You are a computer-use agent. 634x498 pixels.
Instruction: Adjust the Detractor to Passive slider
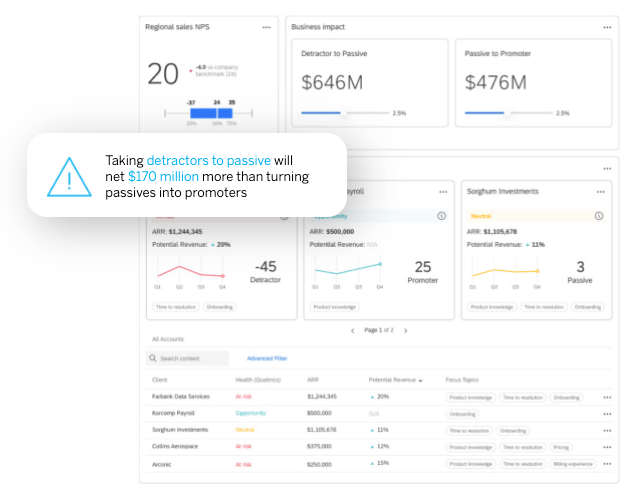(x=343, y=113)
